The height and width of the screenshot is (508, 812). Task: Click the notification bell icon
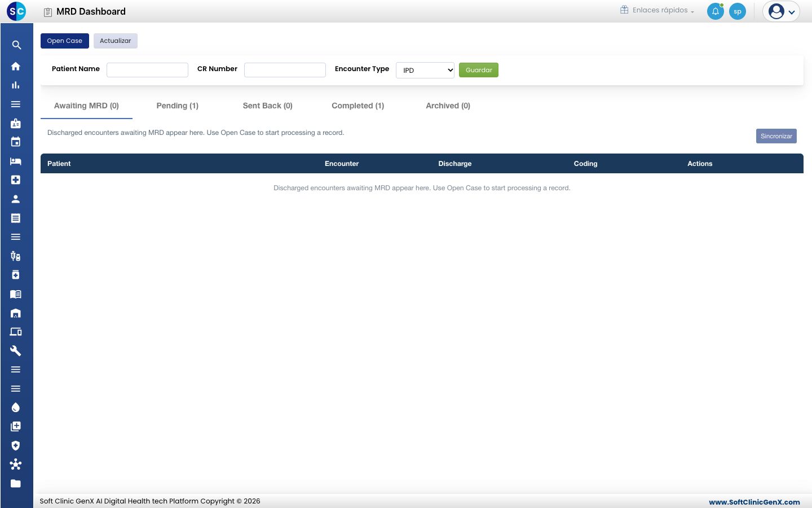tap(715, 11)
